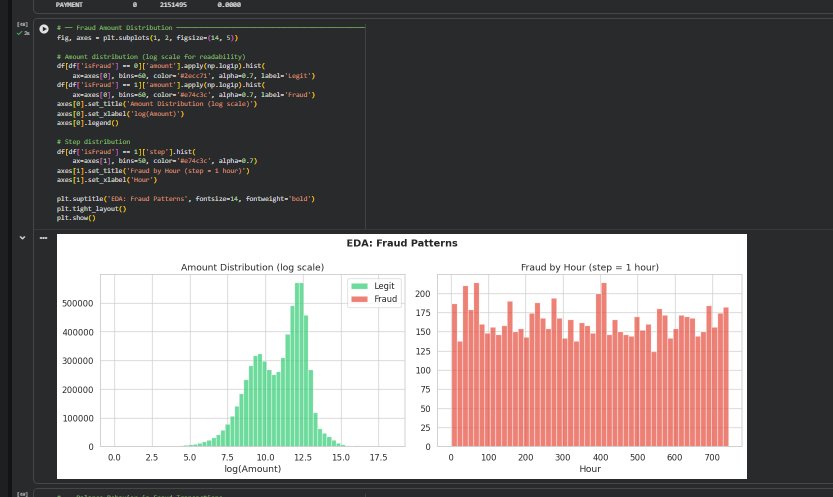Click the plt.suptitle code line
Image resolution: width=833 pixels, height=497 pixels.
tap(185, 199)
